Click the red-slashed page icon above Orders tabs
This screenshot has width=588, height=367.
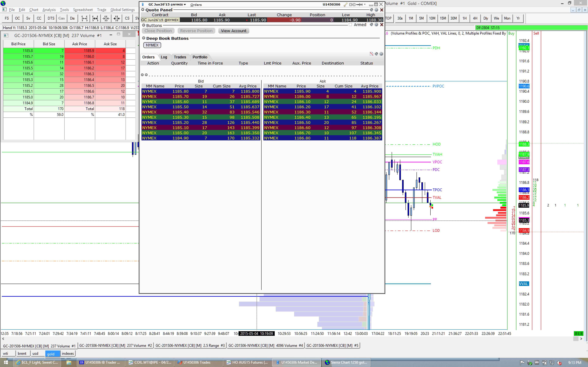click(371, 54)
